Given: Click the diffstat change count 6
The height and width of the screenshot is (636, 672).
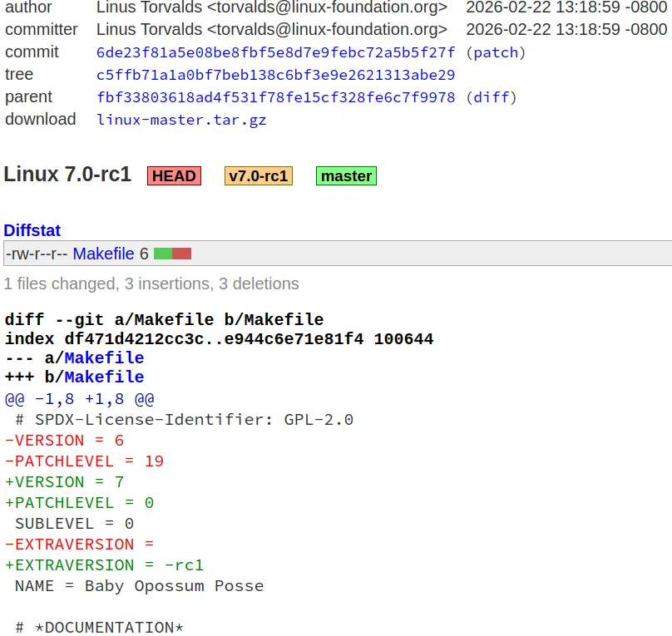Looking at the screenshot, I should [x=144, y=254].
